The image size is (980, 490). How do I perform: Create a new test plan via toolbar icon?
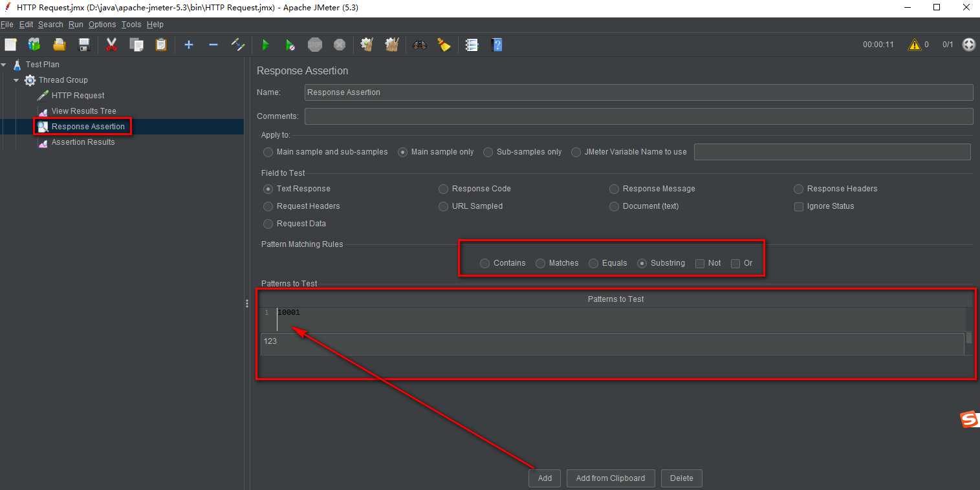(10, 45)
